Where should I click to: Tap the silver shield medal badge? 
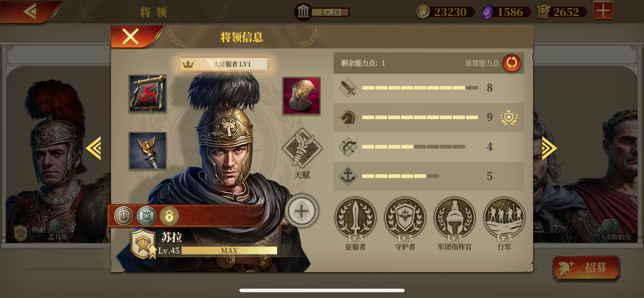[x=123, y=216]
